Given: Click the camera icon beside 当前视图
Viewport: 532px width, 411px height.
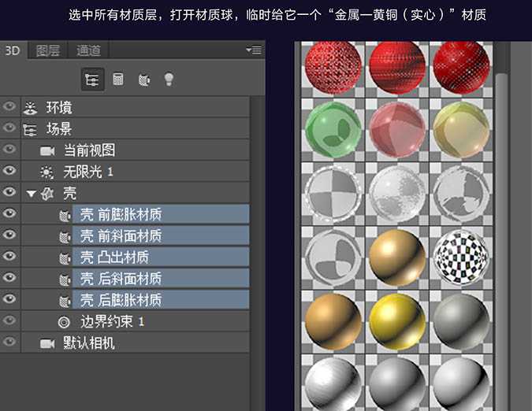Looking at the screenshot, I should point(47,151).
